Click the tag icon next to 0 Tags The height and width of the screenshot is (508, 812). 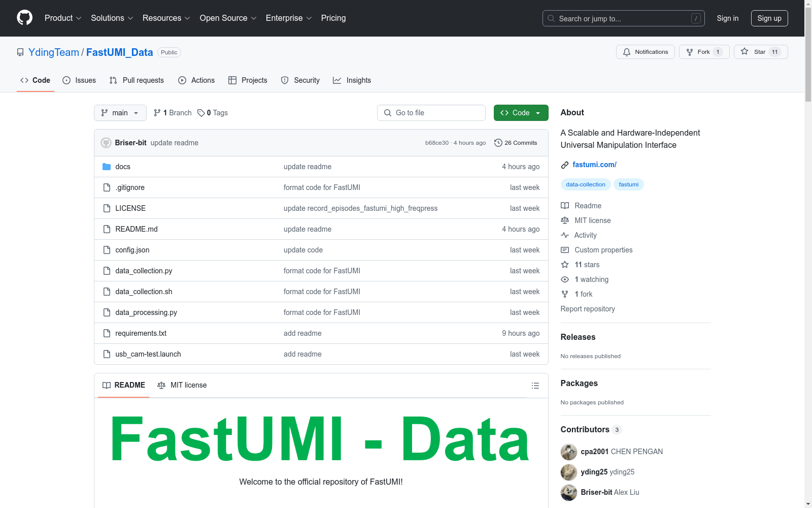(x=201, y=113)
